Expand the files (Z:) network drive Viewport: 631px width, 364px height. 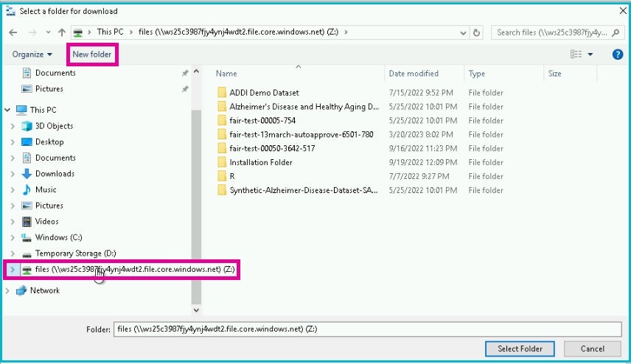coord(13,270)
